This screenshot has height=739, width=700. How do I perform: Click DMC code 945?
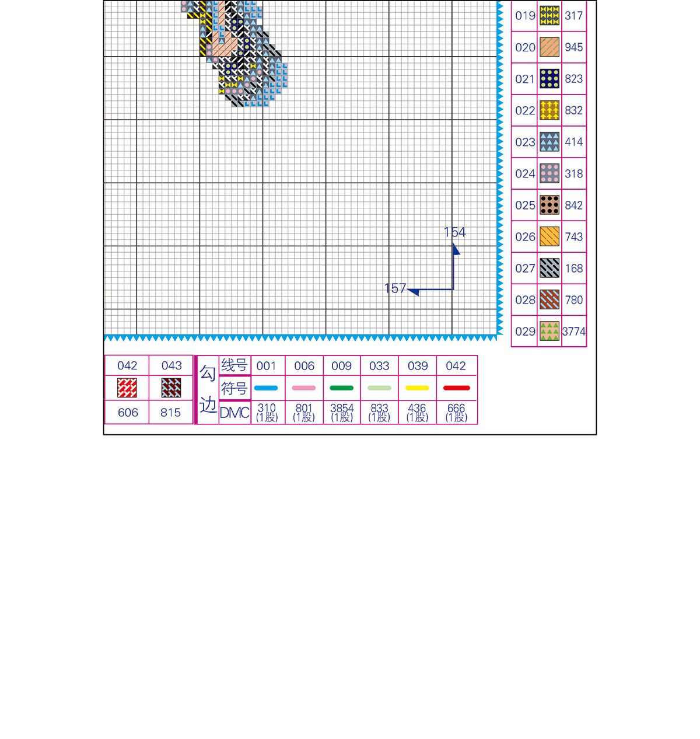pyautogui.click(x=574, y=47)
